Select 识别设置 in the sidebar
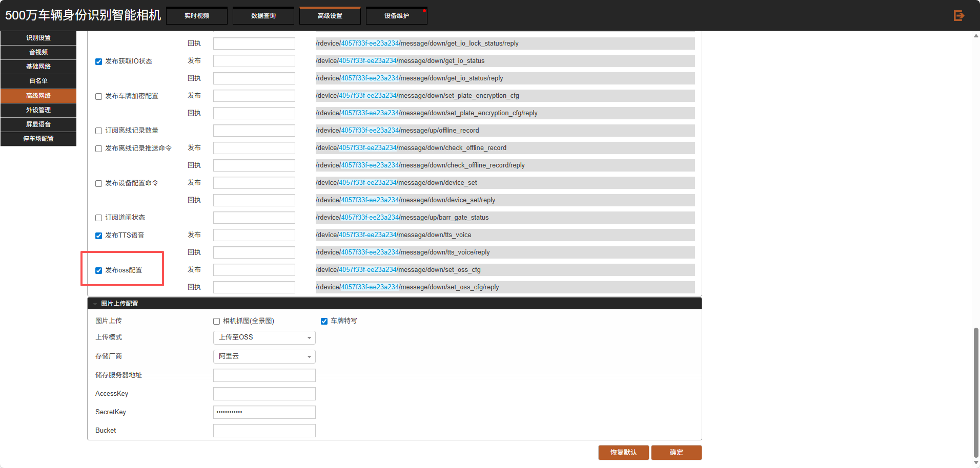 click(x=38, y=38)
